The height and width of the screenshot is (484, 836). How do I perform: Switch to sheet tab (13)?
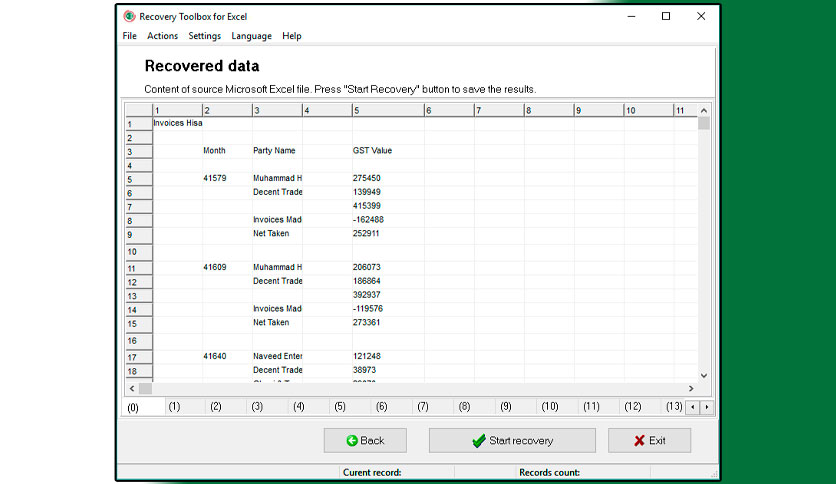[x=674, y=407]
